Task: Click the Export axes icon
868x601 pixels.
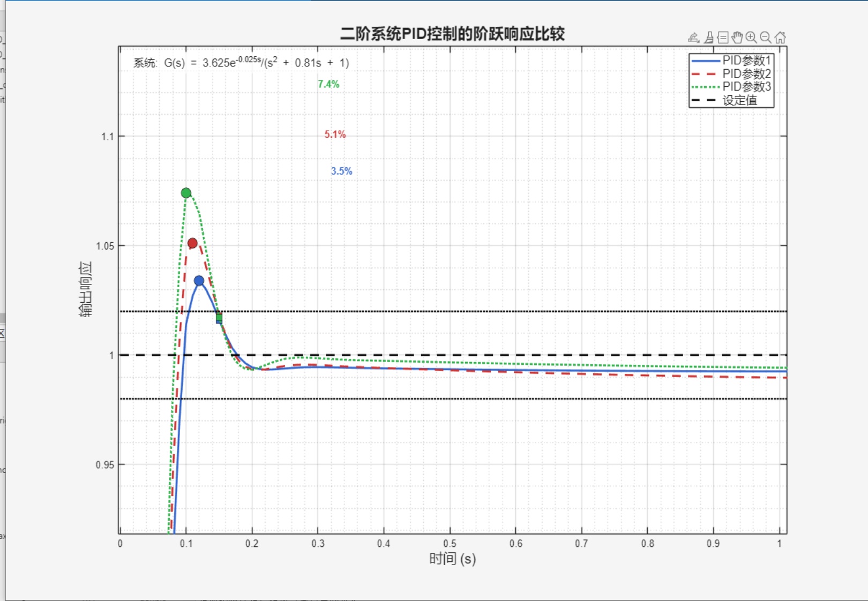Action: [x=693, y=37]
